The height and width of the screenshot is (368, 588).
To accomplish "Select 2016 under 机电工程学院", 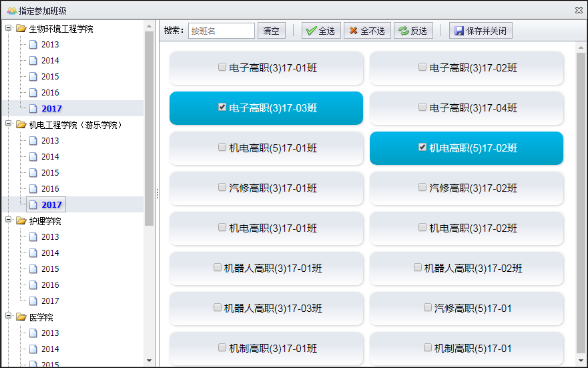I will 50,189.
